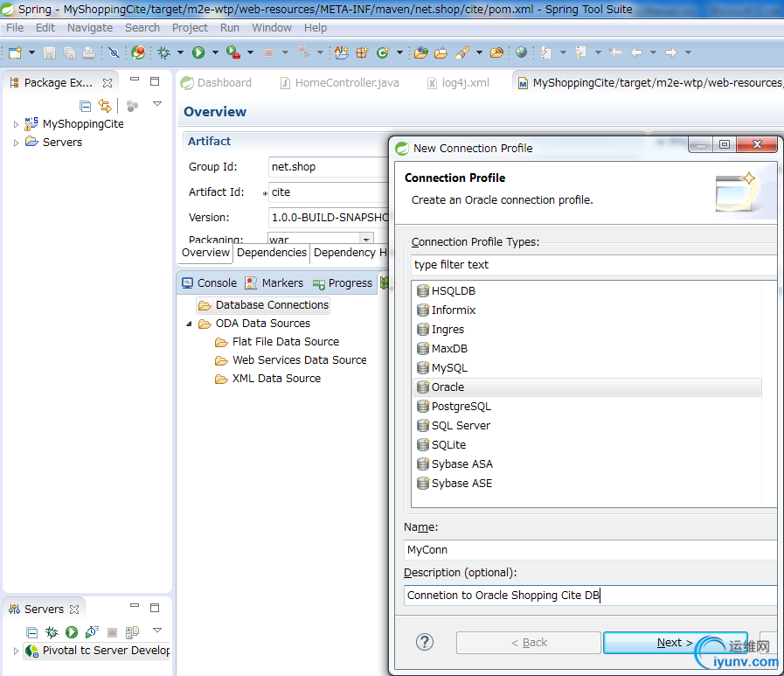Screen dimensions: 784x676
Task: Open the Run configurations dropdown arrow
Action: [216, 52]
